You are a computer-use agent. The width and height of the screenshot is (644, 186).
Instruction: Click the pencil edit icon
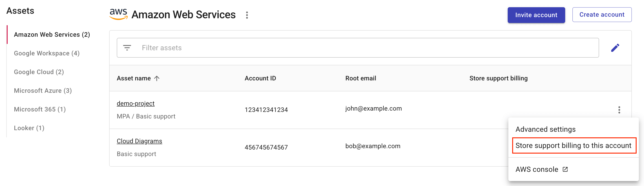615,48
